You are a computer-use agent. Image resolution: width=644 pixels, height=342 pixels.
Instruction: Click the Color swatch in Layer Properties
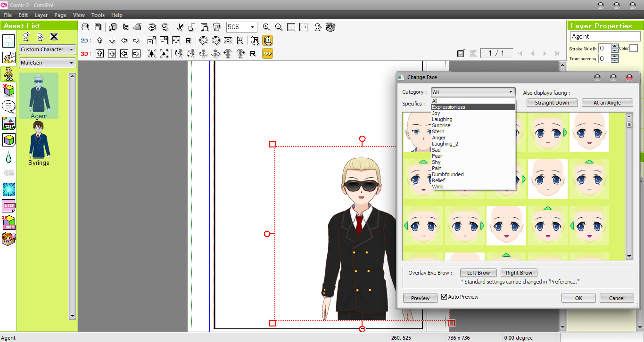pos(634,48)
